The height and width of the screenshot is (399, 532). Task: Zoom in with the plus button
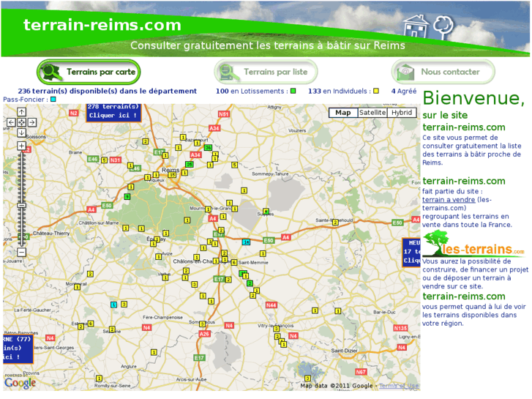(21, 146)
